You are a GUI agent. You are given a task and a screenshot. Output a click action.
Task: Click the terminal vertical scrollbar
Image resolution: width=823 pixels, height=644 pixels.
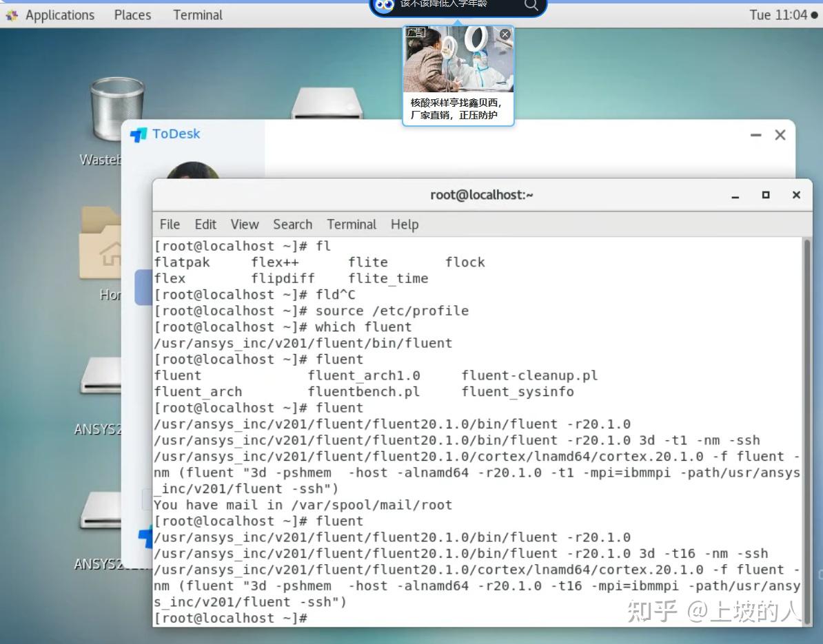tap(806, 432)
